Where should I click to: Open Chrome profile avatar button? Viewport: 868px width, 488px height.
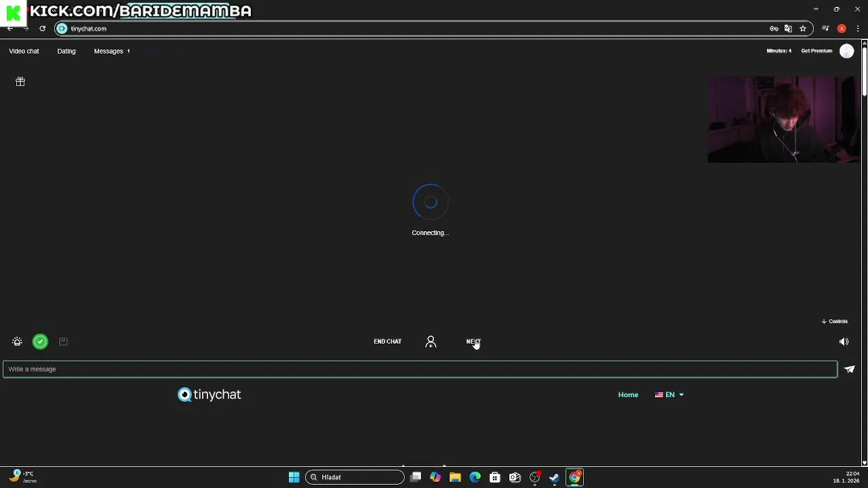point(842,28)
